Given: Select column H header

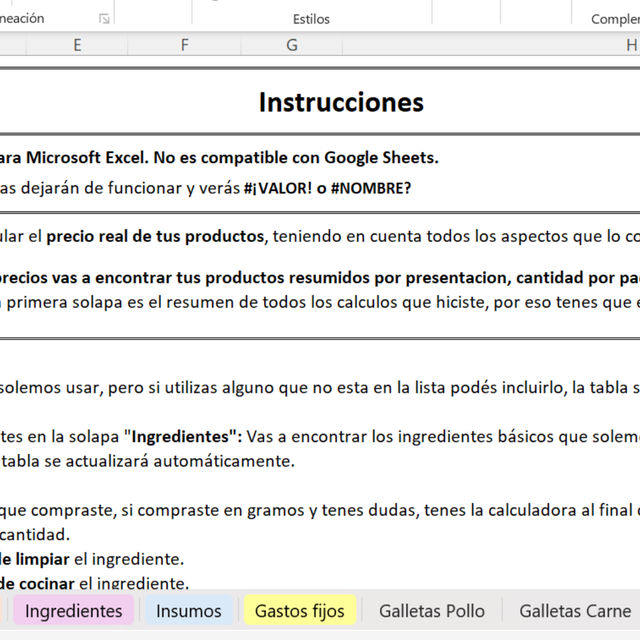Looking at the screenshot, I should tap(630, 45).
